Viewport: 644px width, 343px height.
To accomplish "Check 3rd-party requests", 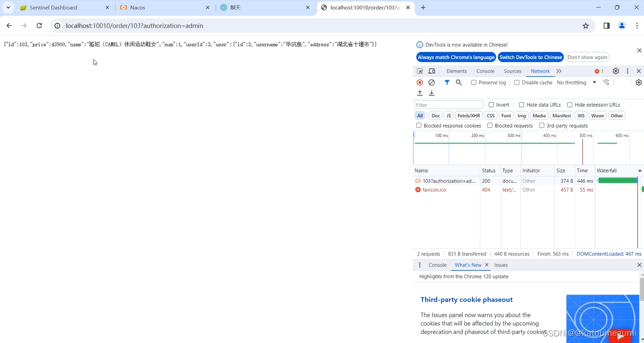I will click(x=542, y=125).
